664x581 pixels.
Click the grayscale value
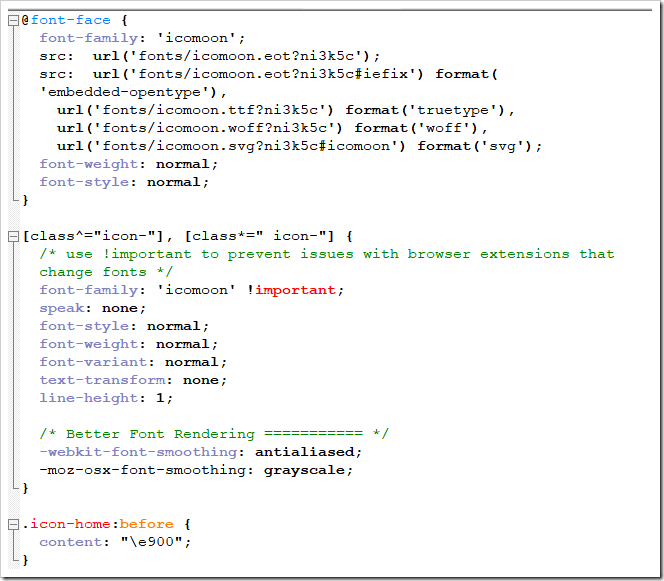[304, 470]
